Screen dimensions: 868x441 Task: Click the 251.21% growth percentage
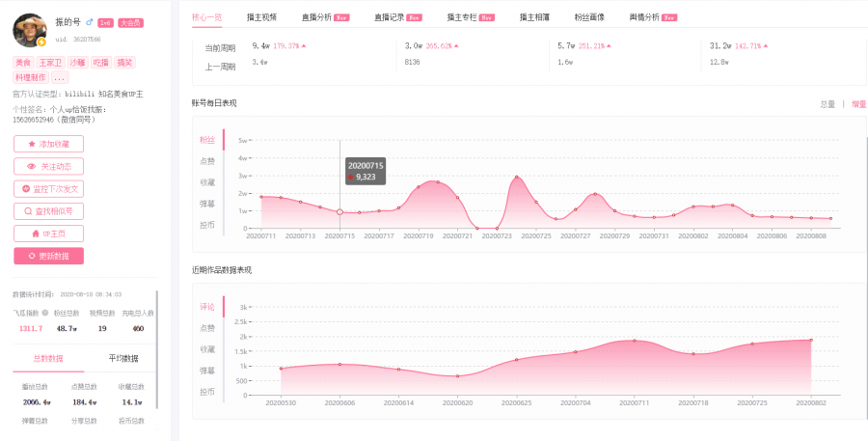click(592, 45)
